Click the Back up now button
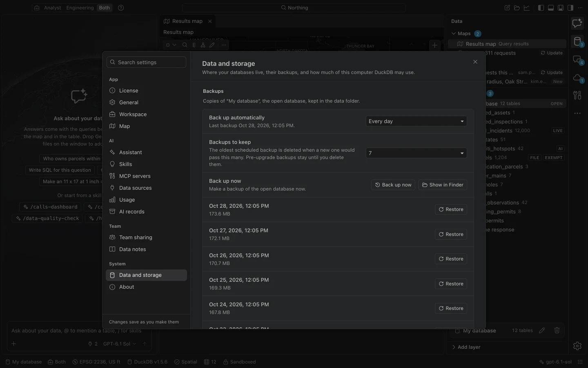 pyautogui.click(x=393, y=185)
